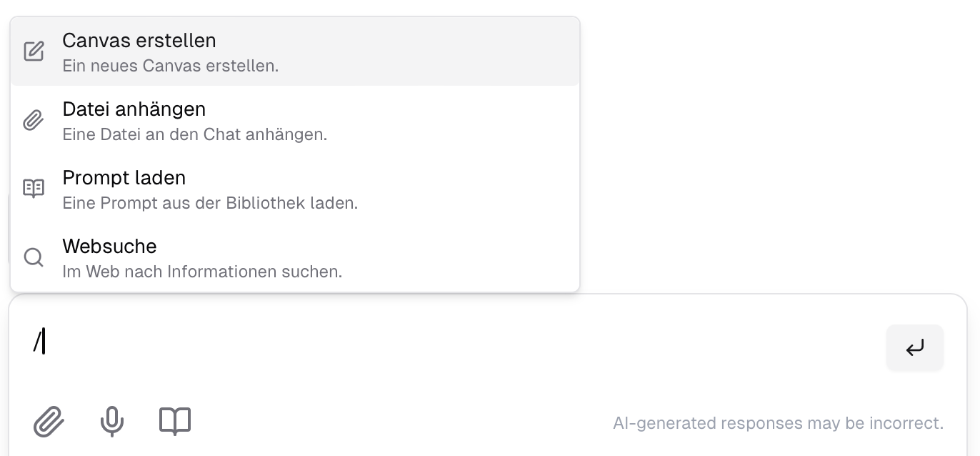Choose the Canvas erstellen command
Screen dimensions: 980x456
tap(139, 41)
